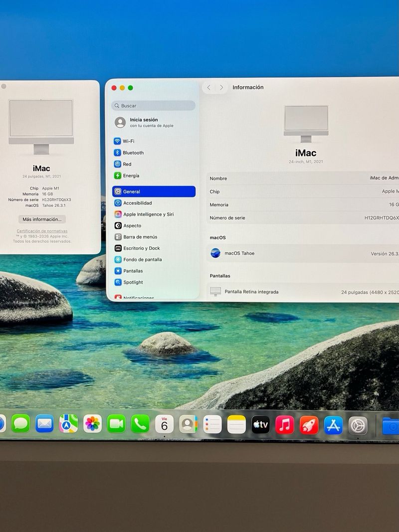
Task: Select General in the sidebar
Action: pyautogui.click(x=154, y=191)
